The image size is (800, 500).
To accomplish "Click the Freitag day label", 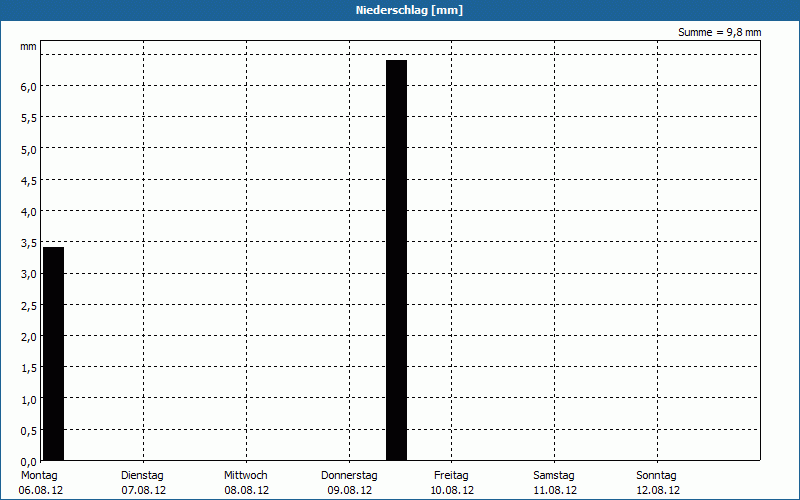I will point(452,476).
